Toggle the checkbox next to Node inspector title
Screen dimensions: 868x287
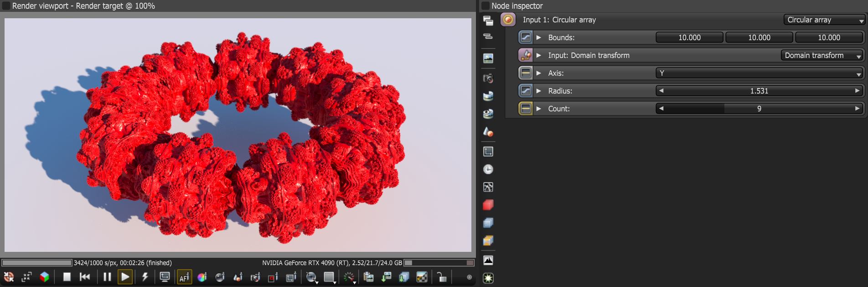(x=486, y=5)
